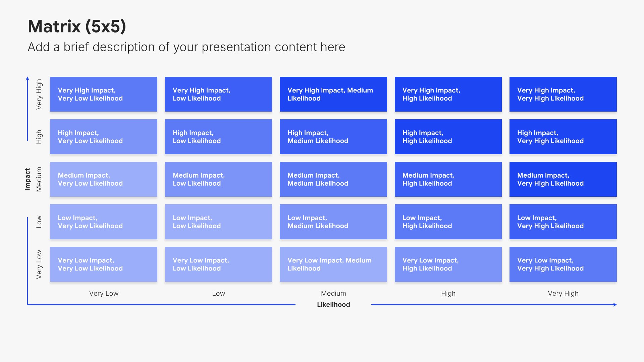The width and height of the screenshot is (644, 362).
Task: Select 'Medium Impact, Very Low Likelihood' cell
Action: [104, 179]
